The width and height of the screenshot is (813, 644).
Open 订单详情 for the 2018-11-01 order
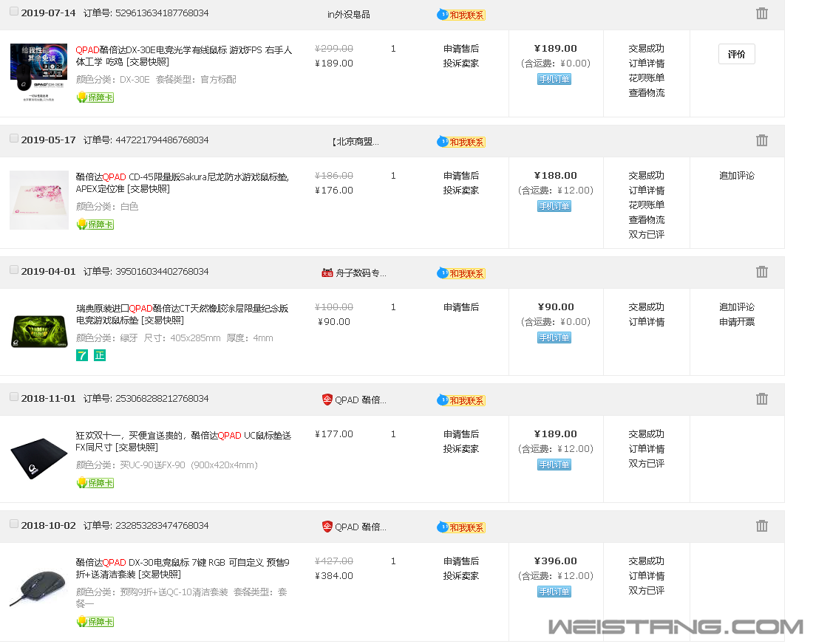point(647,449)
